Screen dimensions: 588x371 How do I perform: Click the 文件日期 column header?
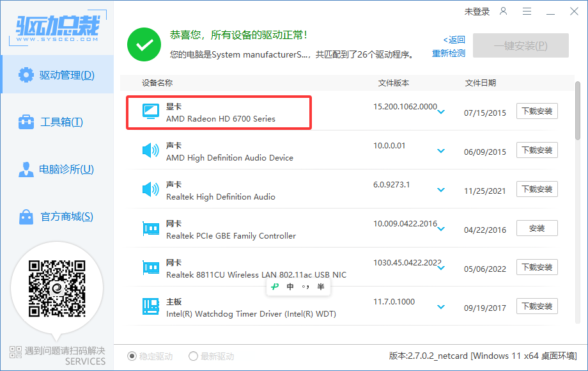pos(481,83)
